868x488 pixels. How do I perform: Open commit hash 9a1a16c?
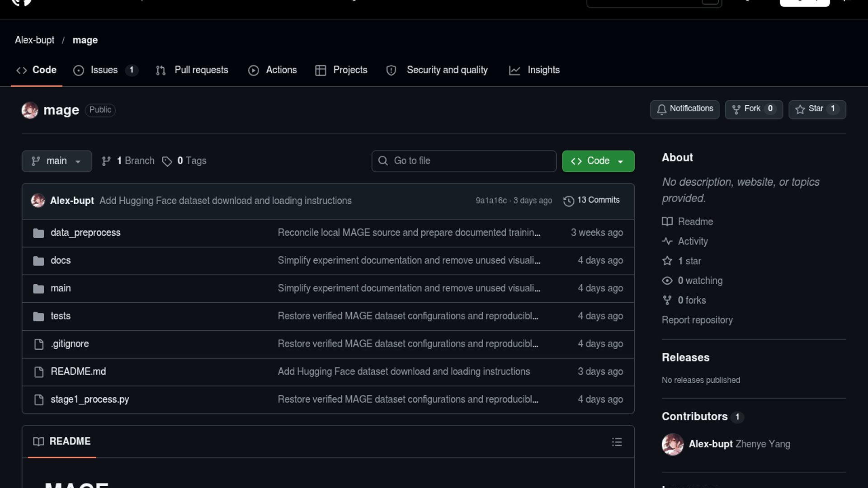[491, 201]
